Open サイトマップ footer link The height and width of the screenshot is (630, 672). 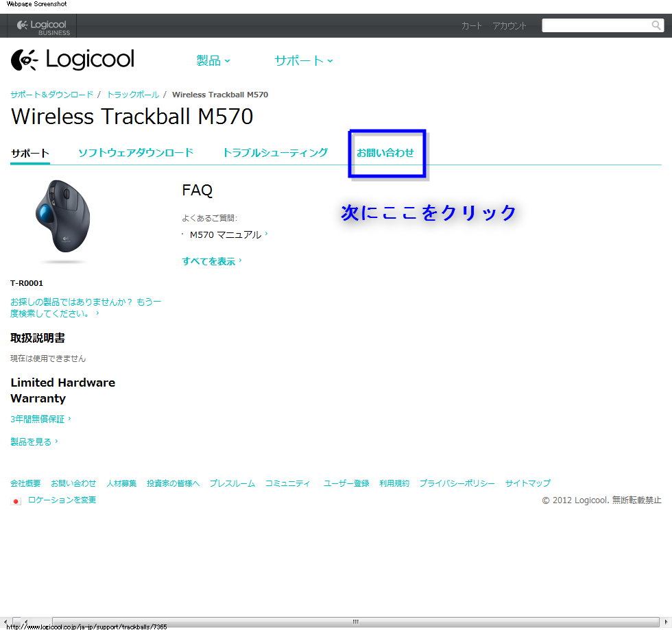click(528, 483)
